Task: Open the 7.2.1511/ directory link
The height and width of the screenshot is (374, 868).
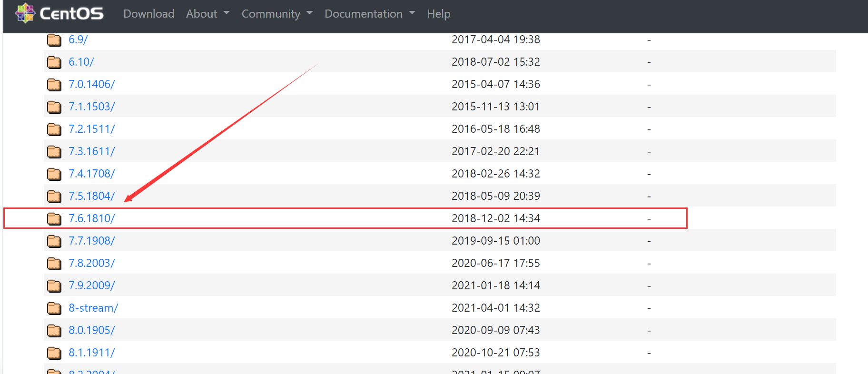Action: point(92,129)
